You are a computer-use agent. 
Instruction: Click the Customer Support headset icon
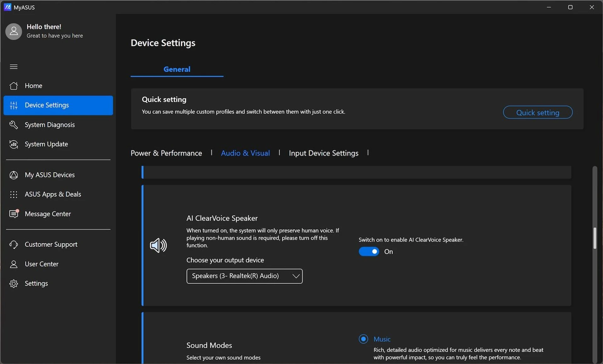[14, 244]
